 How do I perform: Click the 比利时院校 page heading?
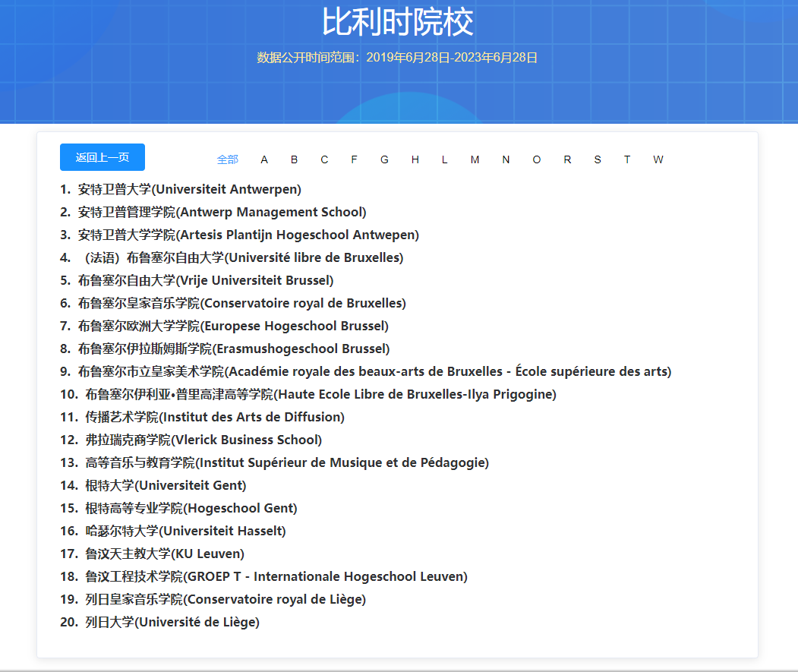click(398, 23)
